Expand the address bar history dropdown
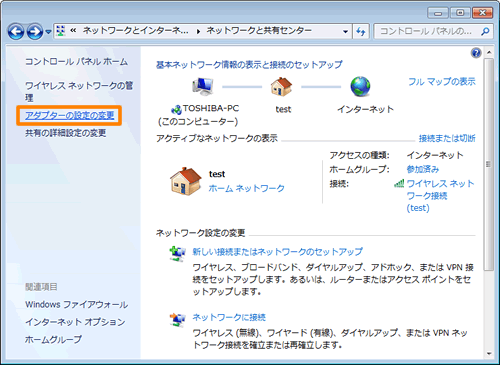Screen dimensions: 500x365 (345, 32)
